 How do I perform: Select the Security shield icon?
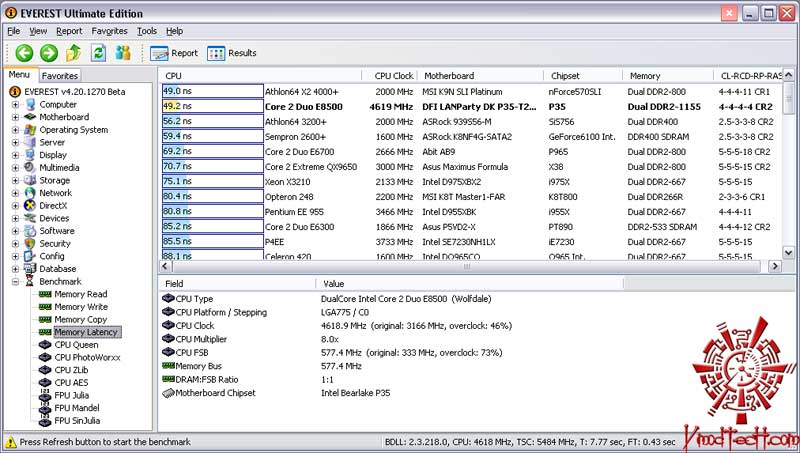31,243
